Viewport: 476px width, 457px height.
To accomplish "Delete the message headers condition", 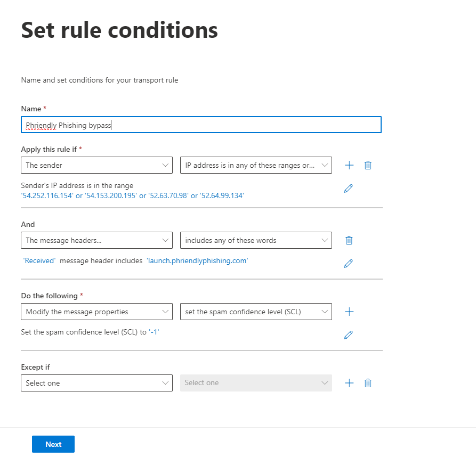I will (x=349, y=240).
